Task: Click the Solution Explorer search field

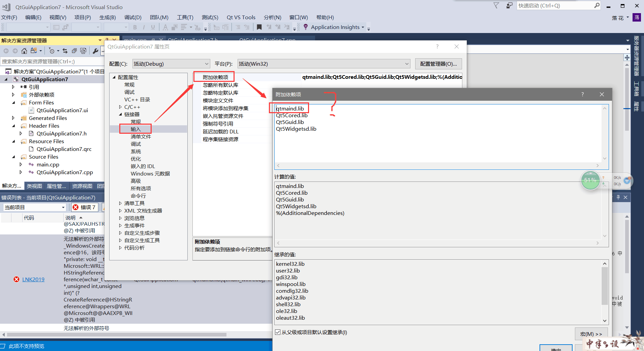Action: (x=52, y=61)
